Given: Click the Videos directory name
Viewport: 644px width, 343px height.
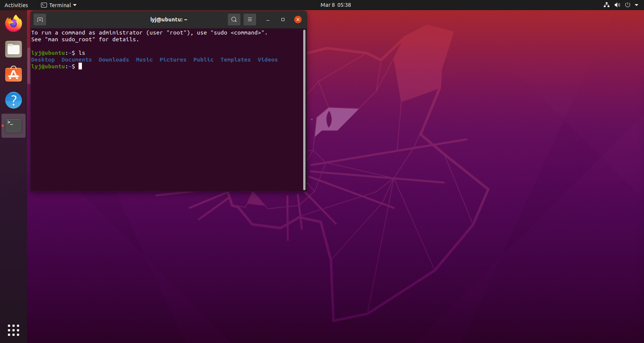Looking at the screenshot, I should (x=268, y=60).
